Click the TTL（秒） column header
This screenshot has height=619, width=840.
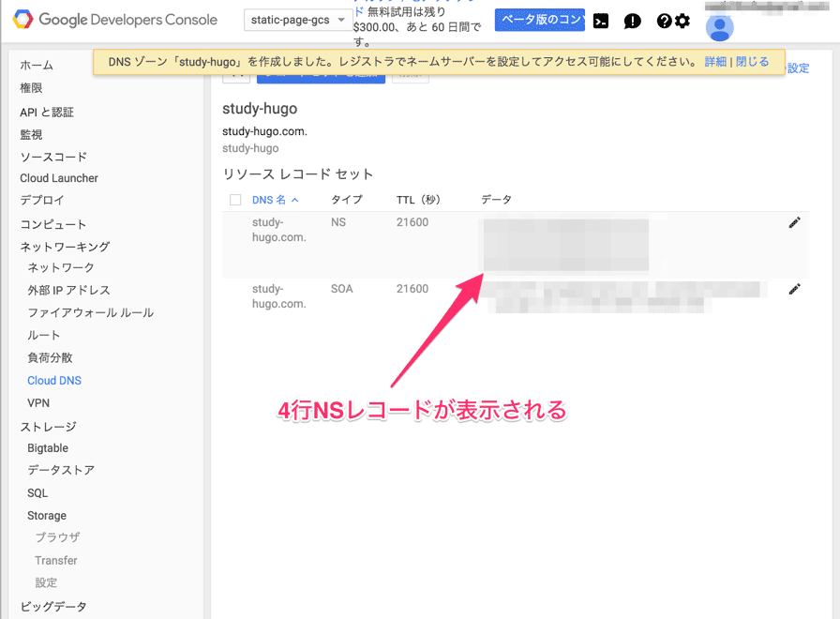418,200
